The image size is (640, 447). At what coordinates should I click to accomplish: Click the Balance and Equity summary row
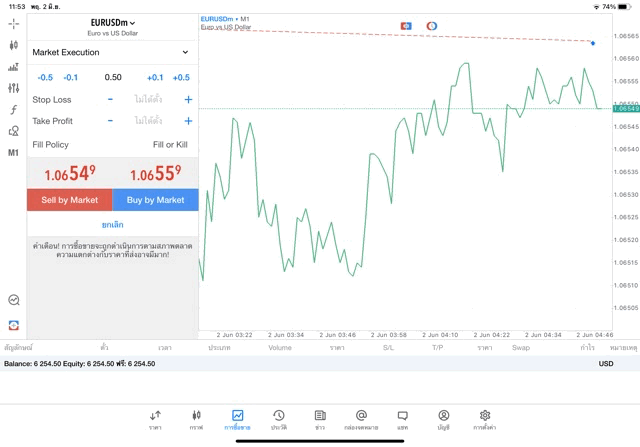(320, 364)
